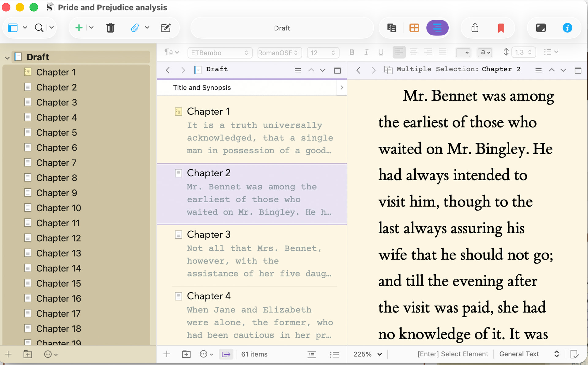Click the Title and Synopsis column header
Image resolution: width=588 pixels, height=365 pixels.
202,88
